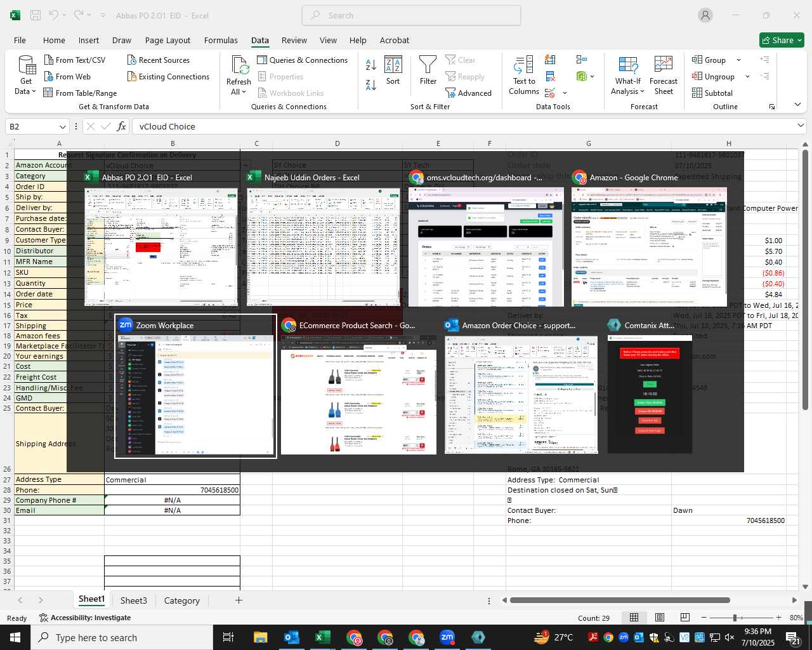Click the Data Validation icon
This screenshot has width=812, height=650.
[x=550, y=93]
